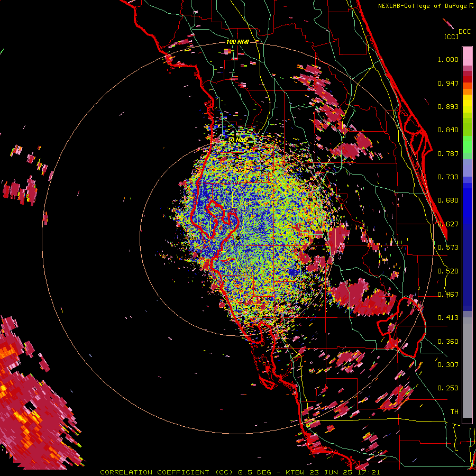476x476 pixels.
Task: Select the 0.253 scale value
Action: 448,388
